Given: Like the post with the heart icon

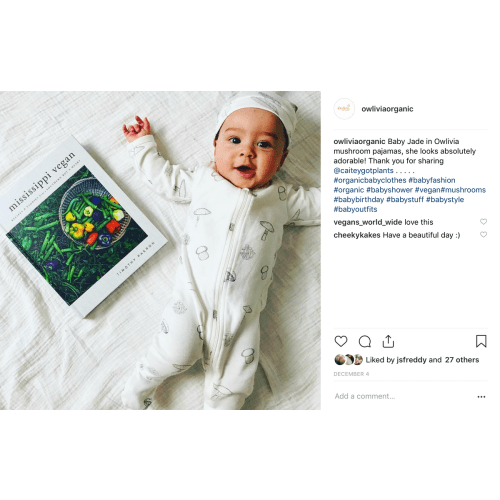Looking at the screenshot, I should [341, 341].
